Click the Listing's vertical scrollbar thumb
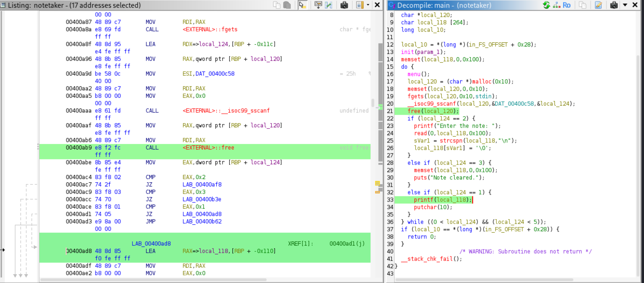Viewport: 644px width, 283px height. tap(373, 103)
